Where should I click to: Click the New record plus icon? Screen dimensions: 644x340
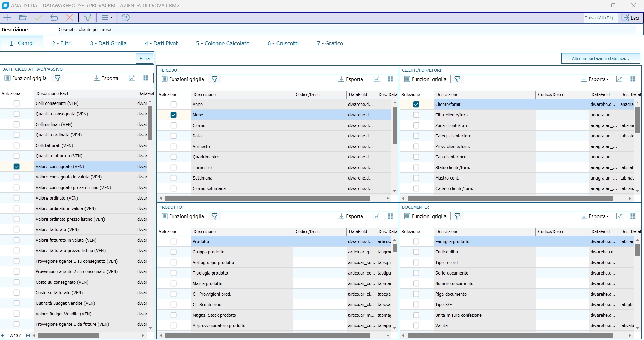point(7,18)
